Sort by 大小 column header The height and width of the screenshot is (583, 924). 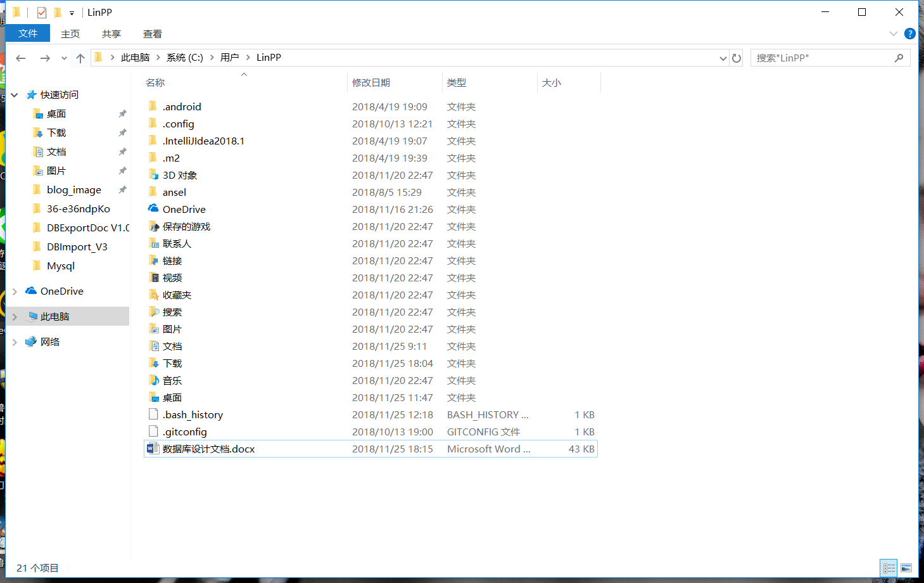[552, 83]
